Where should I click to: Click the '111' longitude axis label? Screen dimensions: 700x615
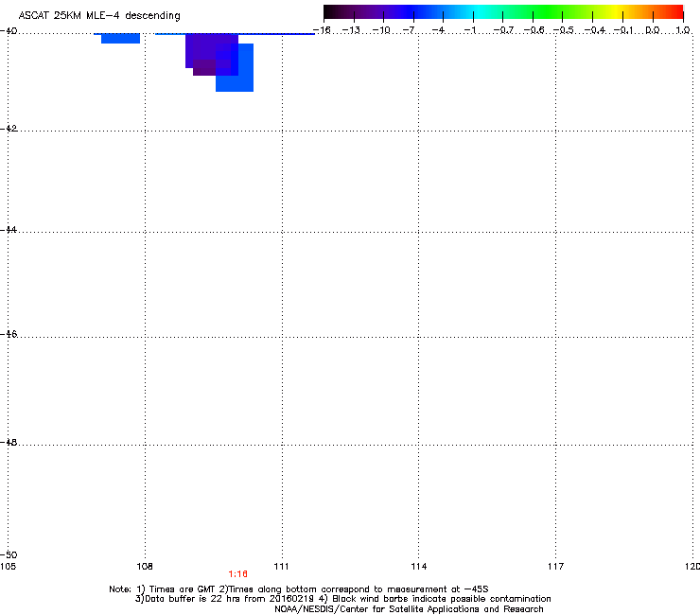pyautogui.click(x=281, y=567)
